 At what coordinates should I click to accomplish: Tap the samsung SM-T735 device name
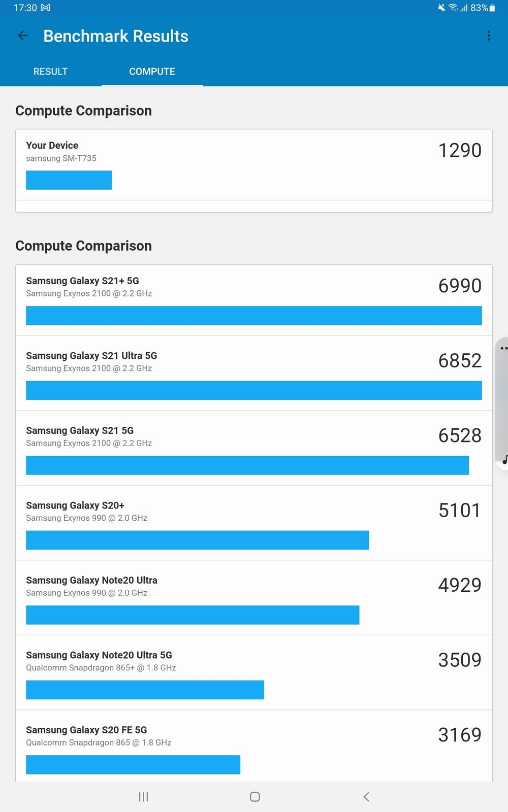pos(61,158)
